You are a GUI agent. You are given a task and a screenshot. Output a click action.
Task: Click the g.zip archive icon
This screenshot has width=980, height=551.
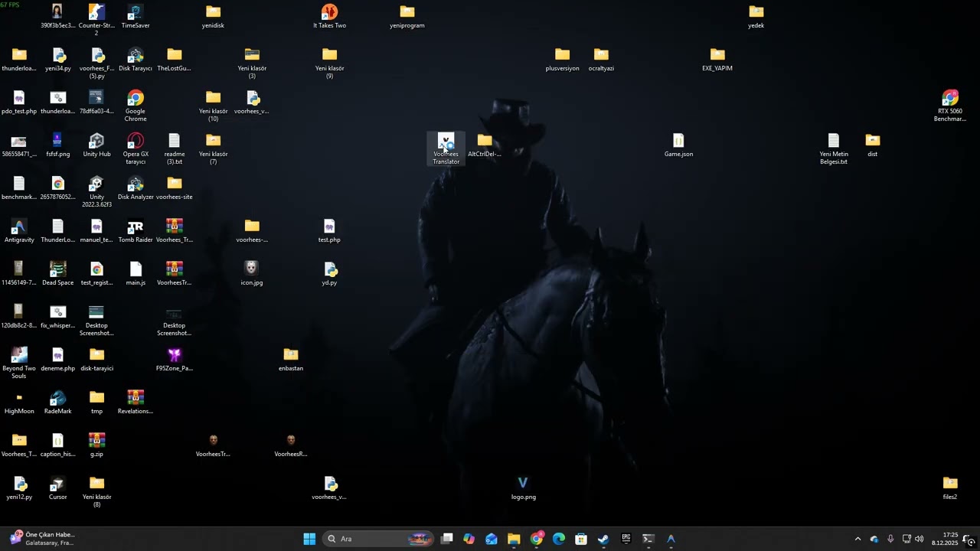pos(96,445)
